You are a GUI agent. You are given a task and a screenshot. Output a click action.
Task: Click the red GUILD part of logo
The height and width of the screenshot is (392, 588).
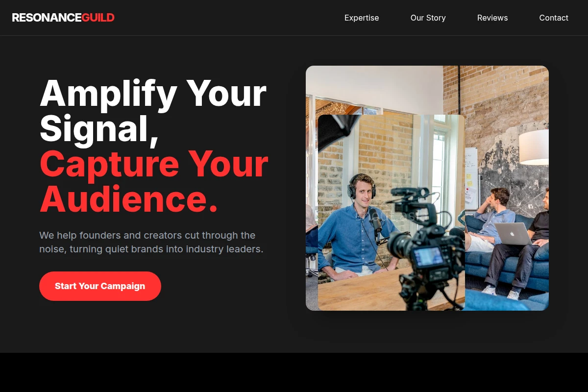(x=98, y=18)
